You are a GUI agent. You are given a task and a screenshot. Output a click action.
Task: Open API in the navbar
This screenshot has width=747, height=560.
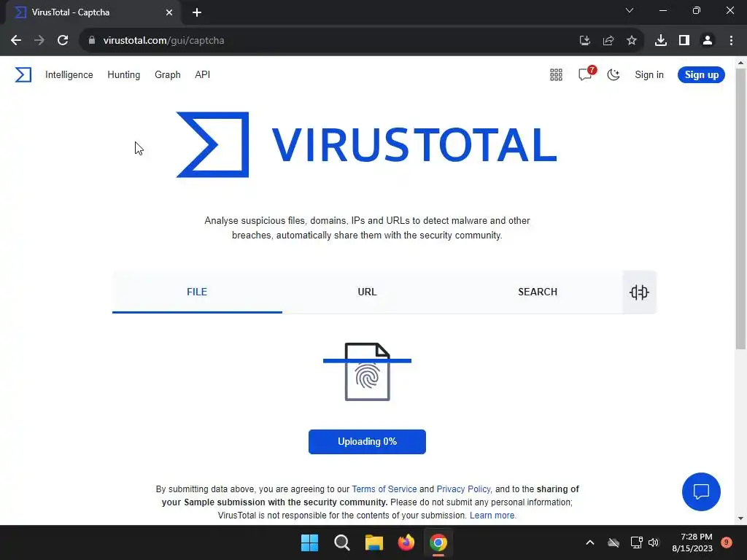click(x=203, y=75)
